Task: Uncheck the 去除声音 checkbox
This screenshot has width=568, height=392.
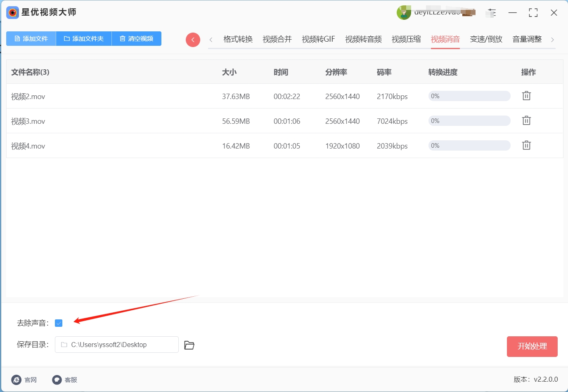Action: click(59, 323)
